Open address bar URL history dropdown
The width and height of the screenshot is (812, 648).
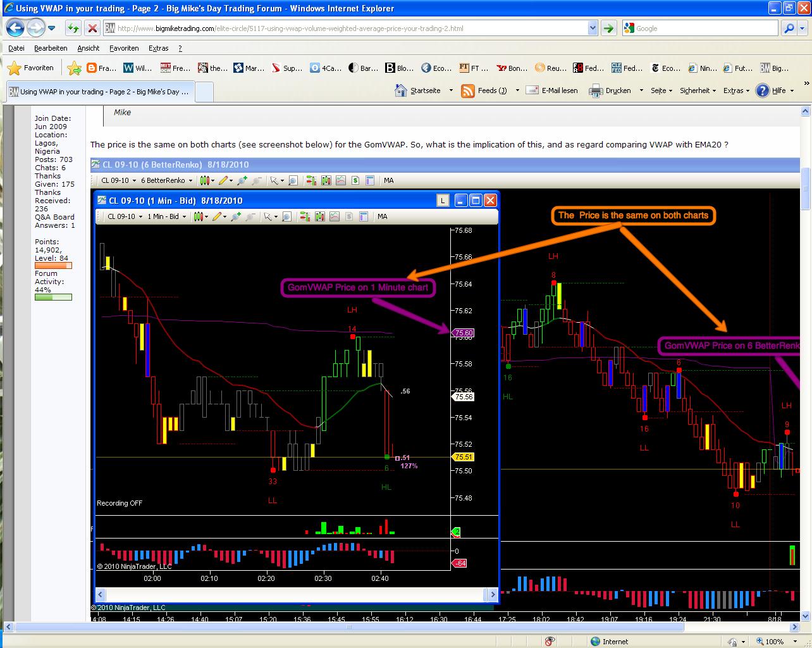593,28
